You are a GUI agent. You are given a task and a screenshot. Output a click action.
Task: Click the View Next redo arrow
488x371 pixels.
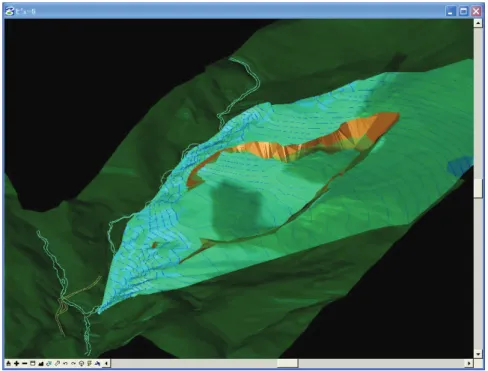coord(73,363)
